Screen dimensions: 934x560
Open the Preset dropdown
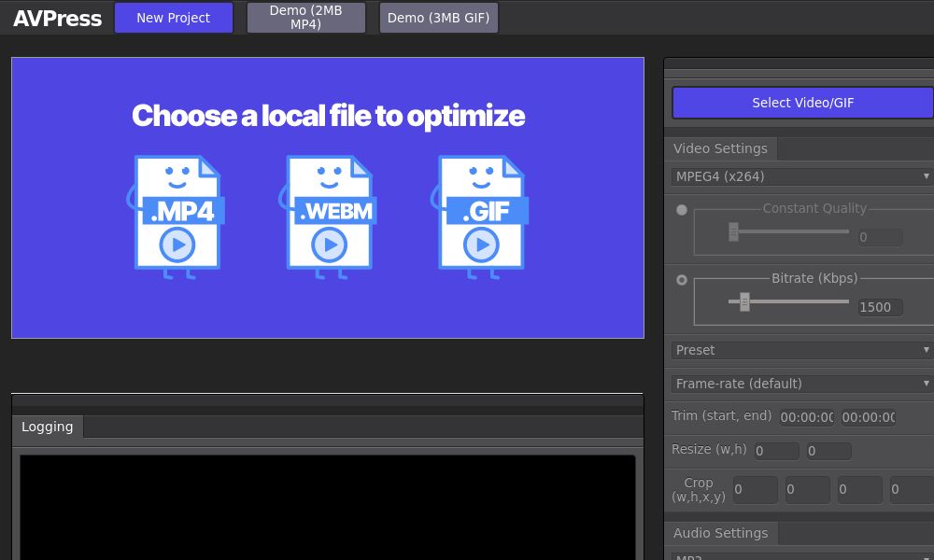click(801, 350)
